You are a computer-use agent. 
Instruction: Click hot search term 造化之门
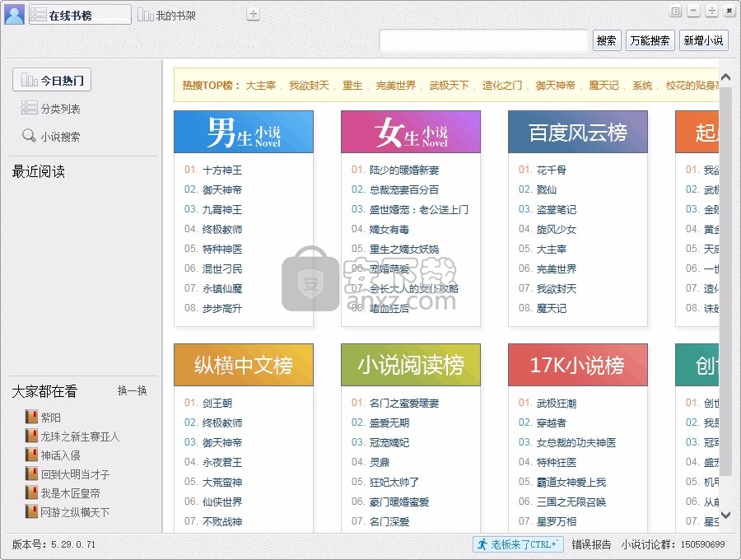point(502,86)
